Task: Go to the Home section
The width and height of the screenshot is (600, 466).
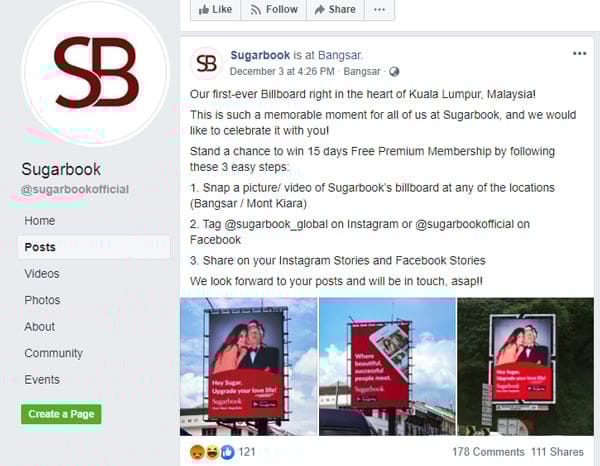Action: click(x=40, y=221)
